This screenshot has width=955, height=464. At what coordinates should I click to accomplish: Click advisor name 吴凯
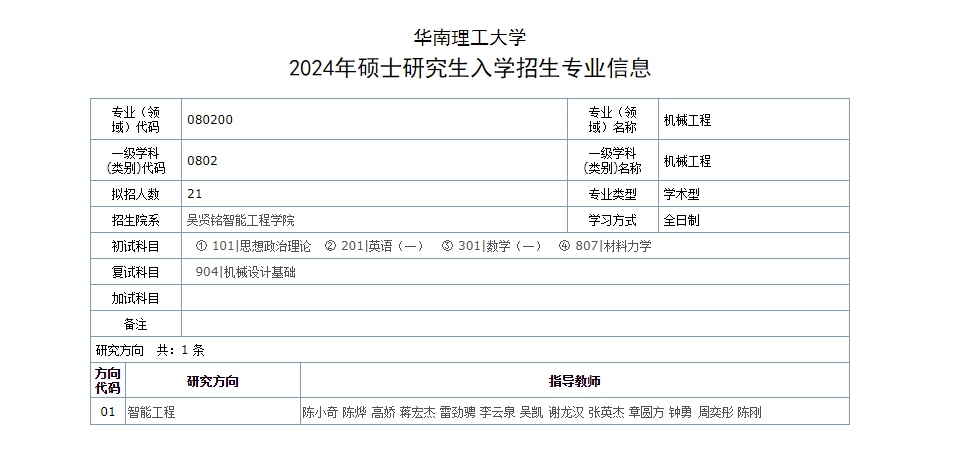click(532, 412)
